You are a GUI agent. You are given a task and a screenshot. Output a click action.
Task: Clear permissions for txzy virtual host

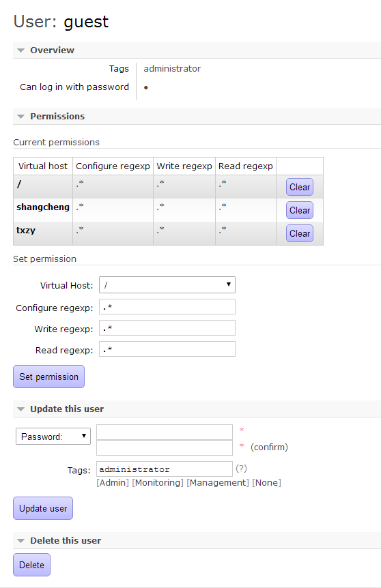point(300,233)
